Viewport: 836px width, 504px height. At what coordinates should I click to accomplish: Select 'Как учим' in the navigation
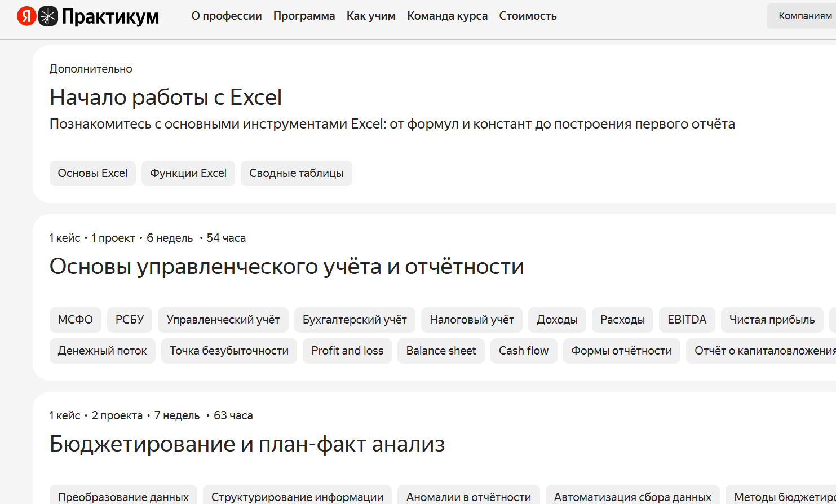point(371,16)
